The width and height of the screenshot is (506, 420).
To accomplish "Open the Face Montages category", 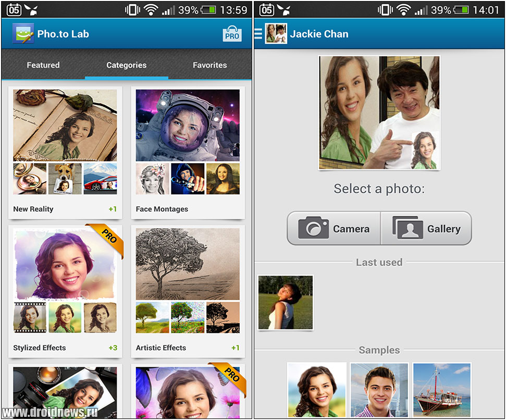I will coord(188,153).
